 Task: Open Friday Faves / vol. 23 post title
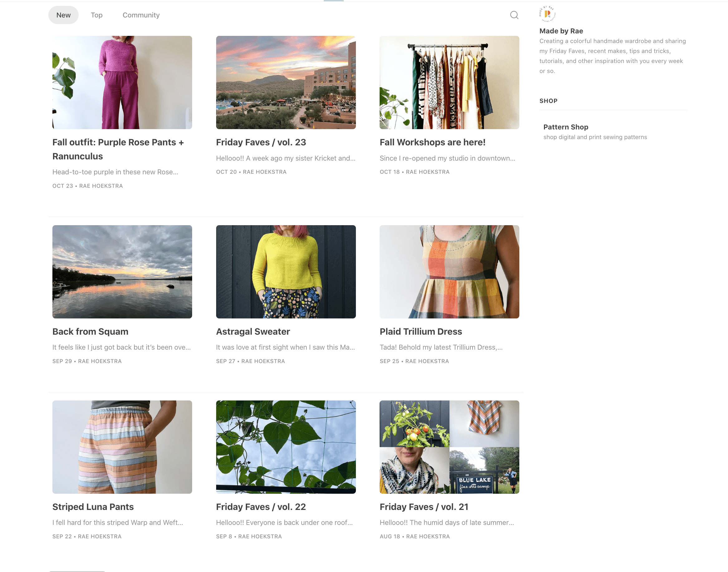click(x=261, y=142)
